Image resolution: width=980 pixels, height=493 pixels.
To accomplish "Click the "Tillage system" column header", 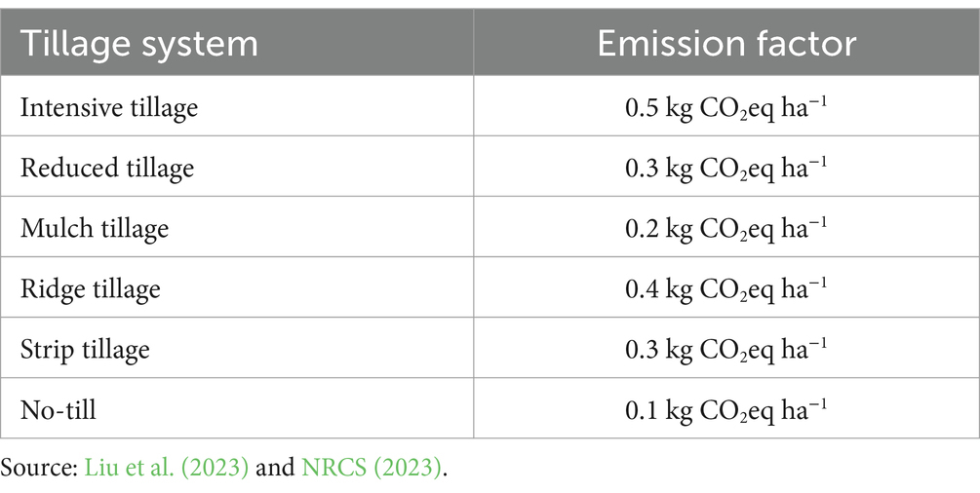I will [x=139, y=44].
